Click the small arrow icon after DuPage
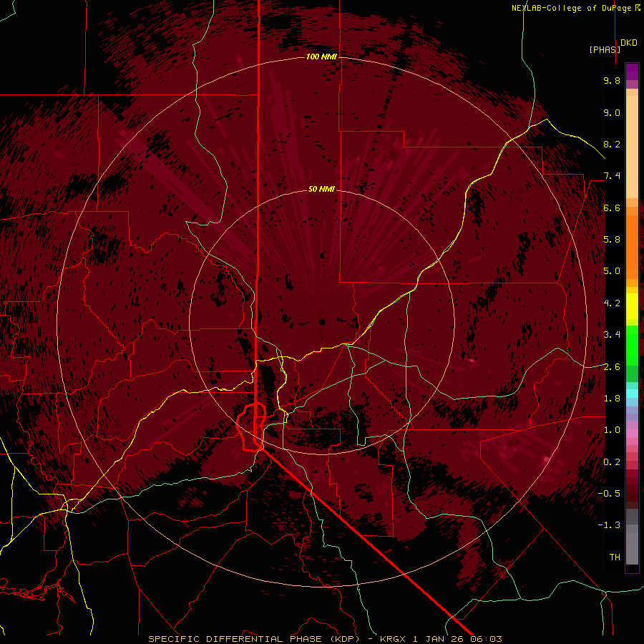Image resolution: width=644 pixels, height=644 pixels. tap(638, 8)
